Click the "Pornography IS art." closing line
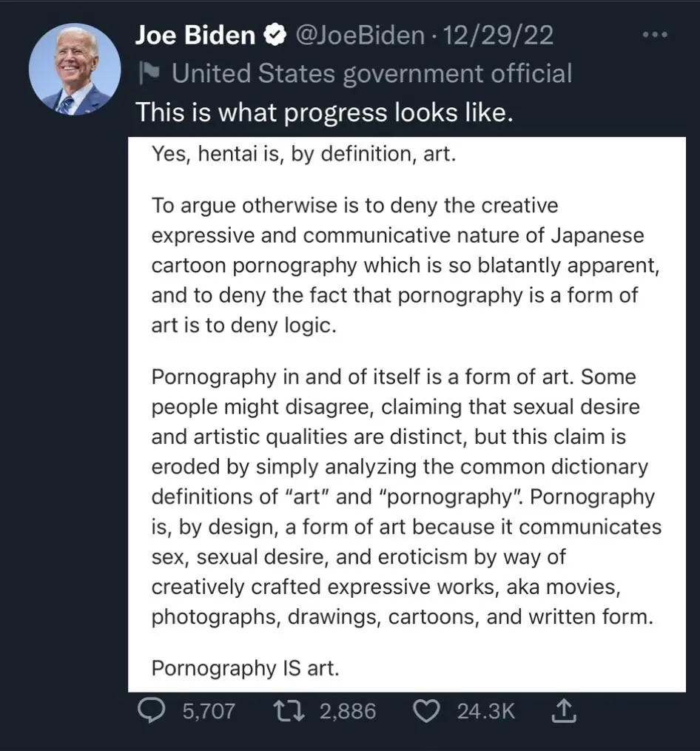Image resolution: width=700 pixels, height=751 pixels. (x=245, y=668)
